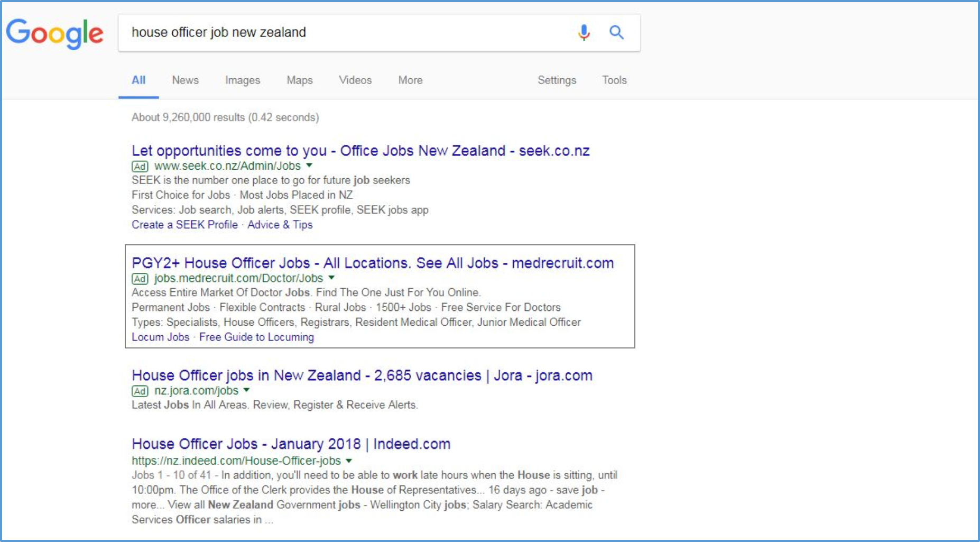Click Create a SEEK Profile sitelink

[184, 225]
